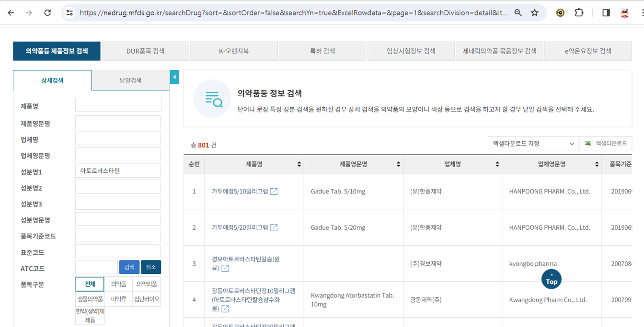
Task: Switch to 낱알검색 tab
Action: 130,80
